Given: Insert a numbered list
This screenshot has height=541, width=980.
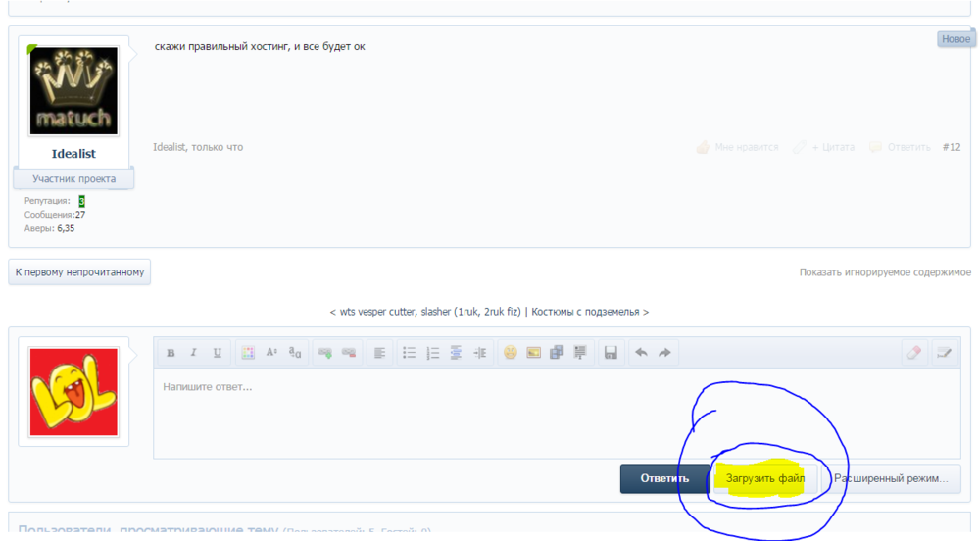Looking at the screenshot, I should pyautogui.click(x=433, y=353).
